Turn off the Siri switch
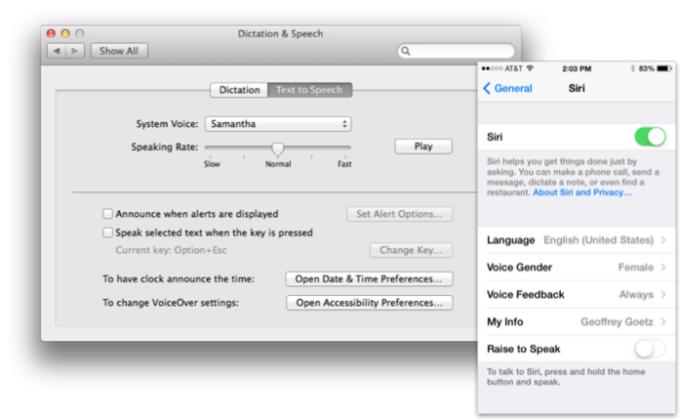 point(650,137)
